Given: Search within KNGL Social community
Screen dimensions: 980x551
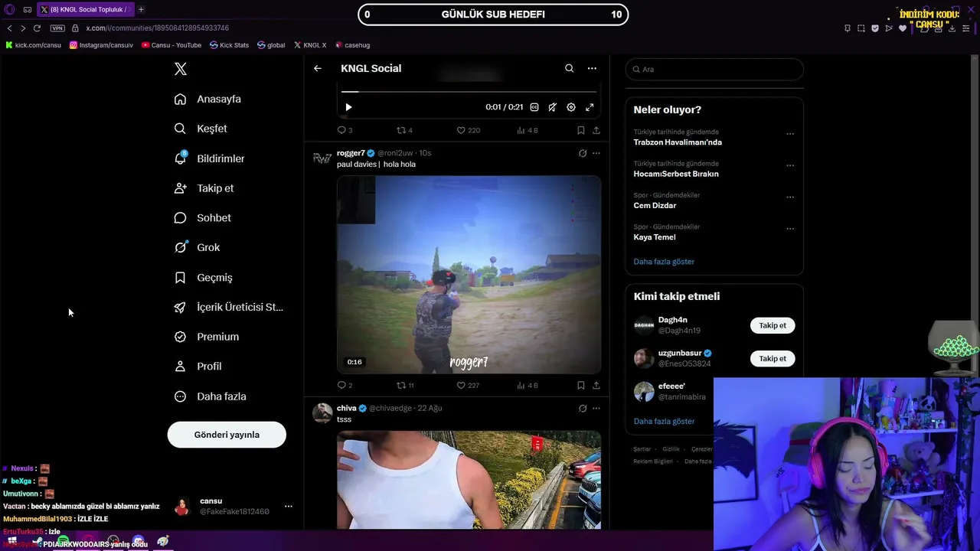Looking at the screenshot, I should click(570, 68).
